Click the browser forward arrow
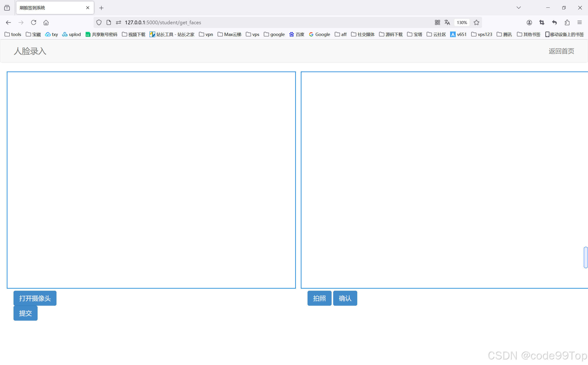This screenshot has width=588, height=365. tap(21, 22)
